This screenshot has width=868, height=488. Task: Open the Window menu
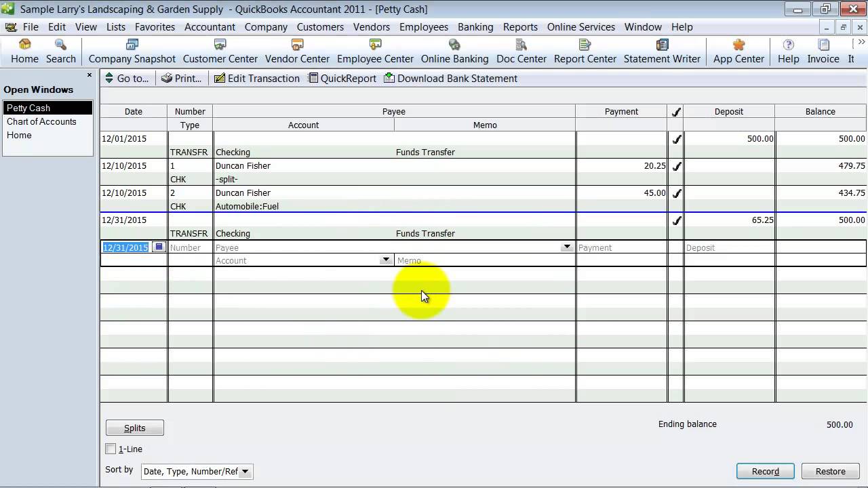click(x=643, y=27)
